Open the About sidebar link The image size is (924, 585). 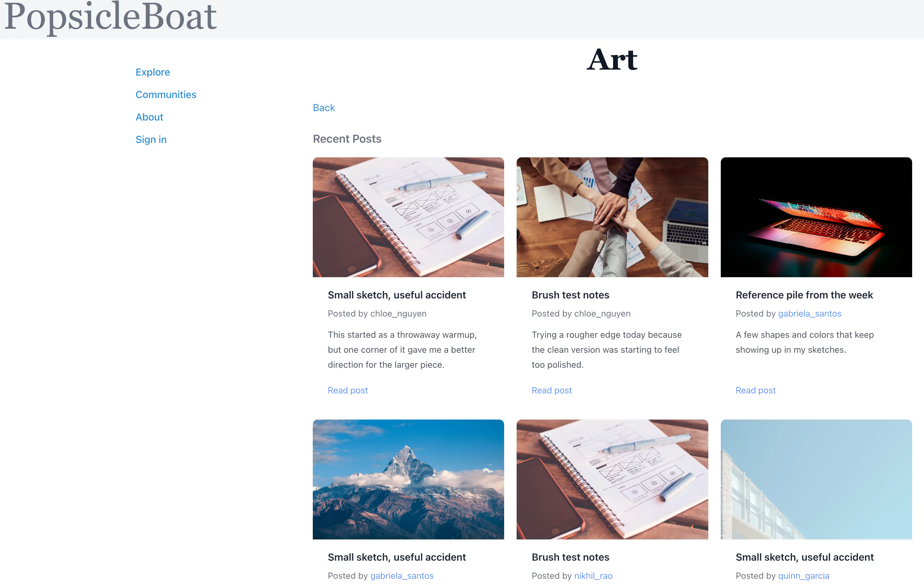pos(149,117)
